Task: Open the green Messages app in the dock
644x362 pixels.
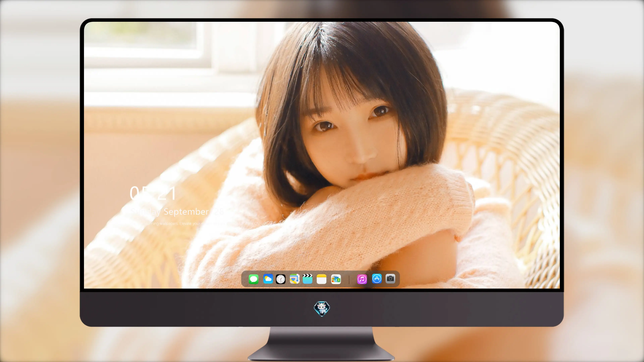Action: click(254, 279)
